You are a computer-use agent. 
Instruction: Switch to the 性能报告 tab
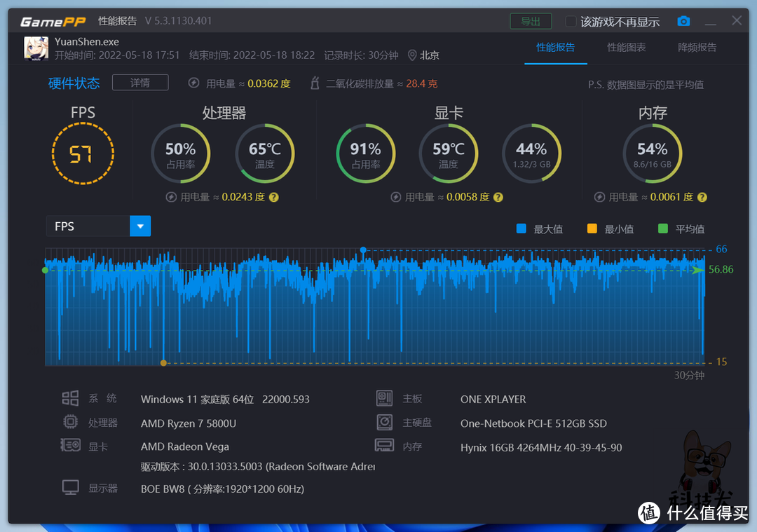pyautogui.click(x=555, y=47)
